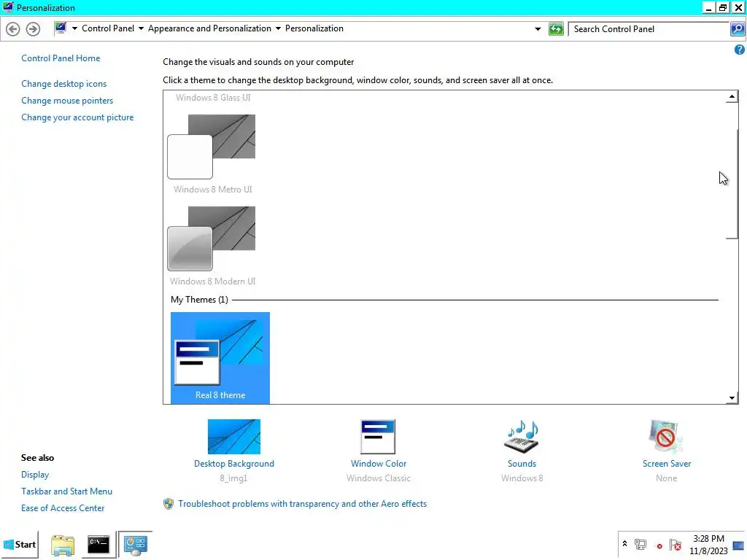Open Control Panel Home link
The height and width of the screenshot is (560, 747).
61,58
